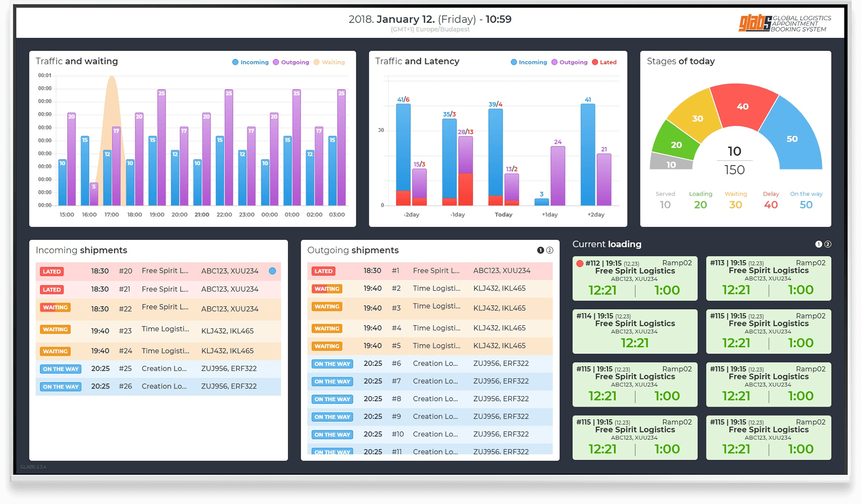Toggle Outgoing legend in Traffic and waiting

click(x=291, y=62)
